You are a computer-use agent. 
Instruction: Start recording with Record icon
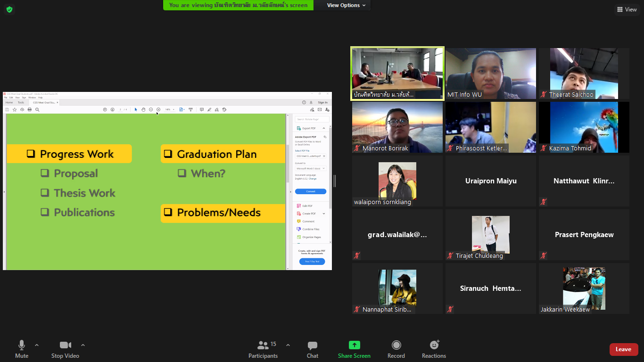[x=396, y=345]
